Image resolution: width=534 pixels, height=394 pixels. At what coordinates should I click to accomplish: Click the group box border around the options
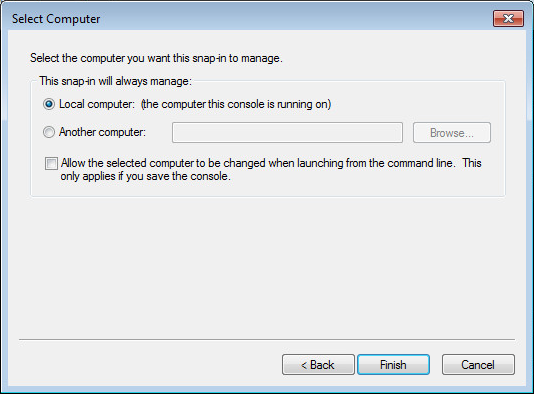click(x=505, y=139)
